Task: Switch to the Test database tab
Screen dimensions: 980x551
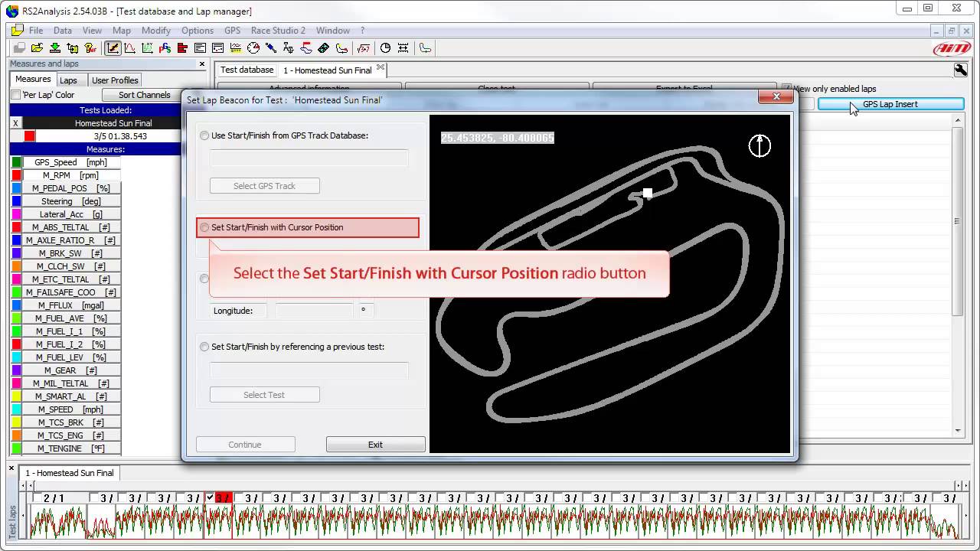Action: pyautogui.click(x=247, y=70)
